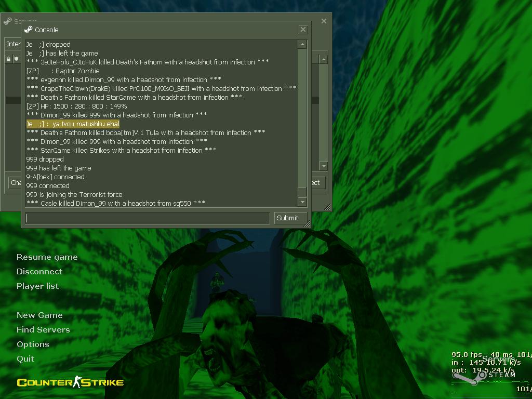Click line 'evgennn killed Dimon_99'
Screen dimensions: 532x399
(x=124, y=79)
